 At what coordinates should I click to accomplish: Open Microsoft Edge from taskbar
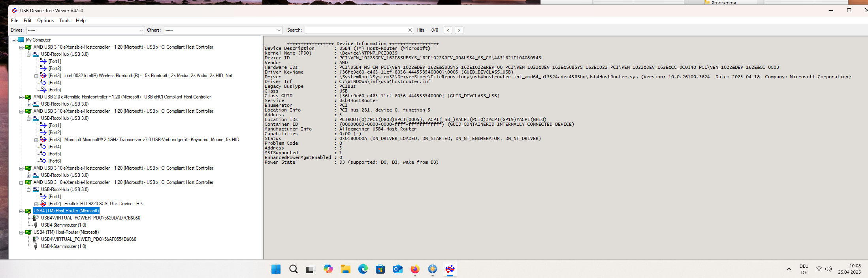click(363, 269)
